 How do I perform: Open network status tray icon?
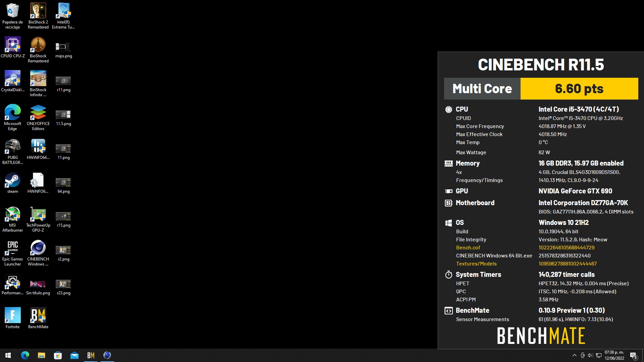(x=599, y=355)
